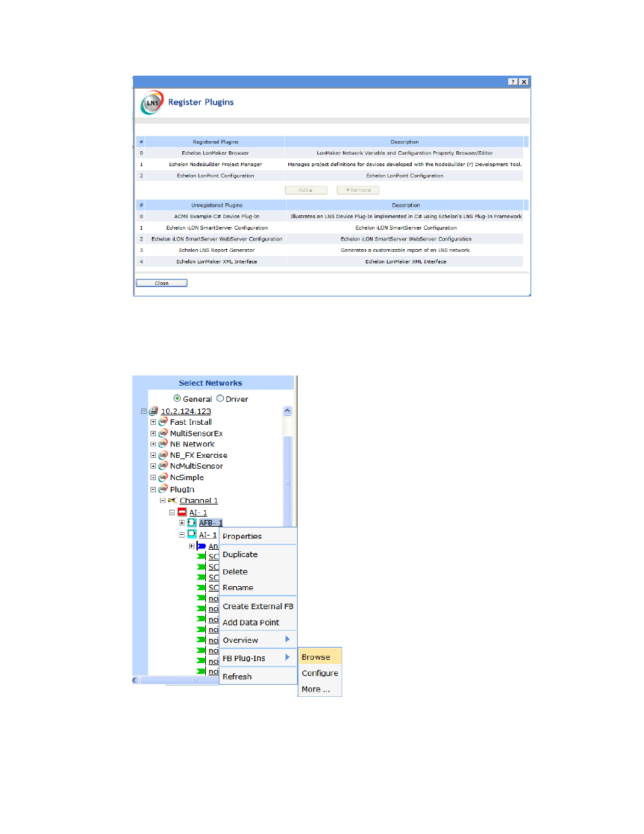Viewport: 644px width, 834px height.
Task: Click the Registered Plugins column header
Action: click(215, 142)
